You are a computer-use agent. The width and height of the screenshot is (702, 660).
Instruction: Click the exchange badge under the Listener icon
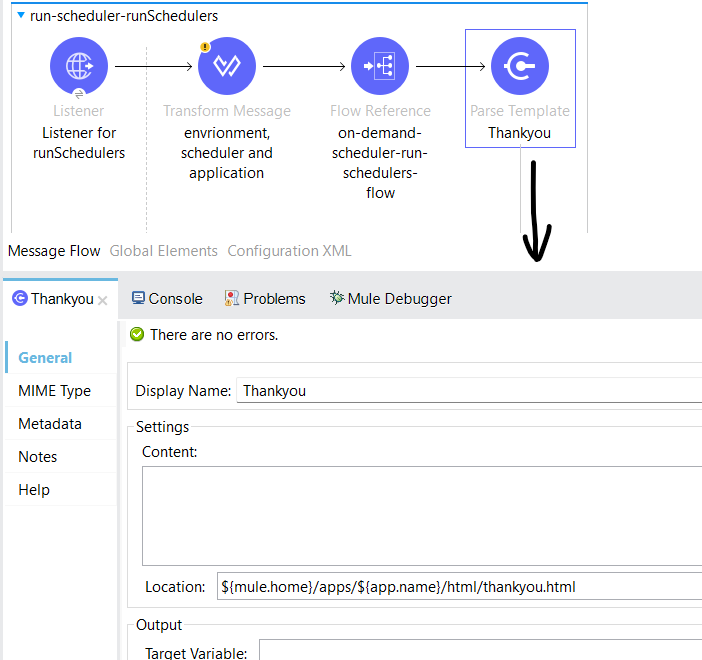coord(79,94)
